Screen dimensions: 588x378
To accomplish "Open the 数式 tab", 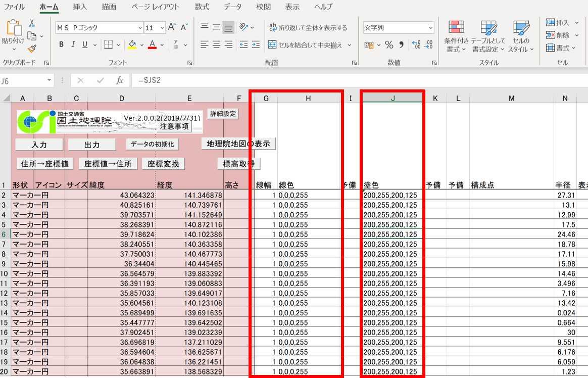I will coord(202,7).
